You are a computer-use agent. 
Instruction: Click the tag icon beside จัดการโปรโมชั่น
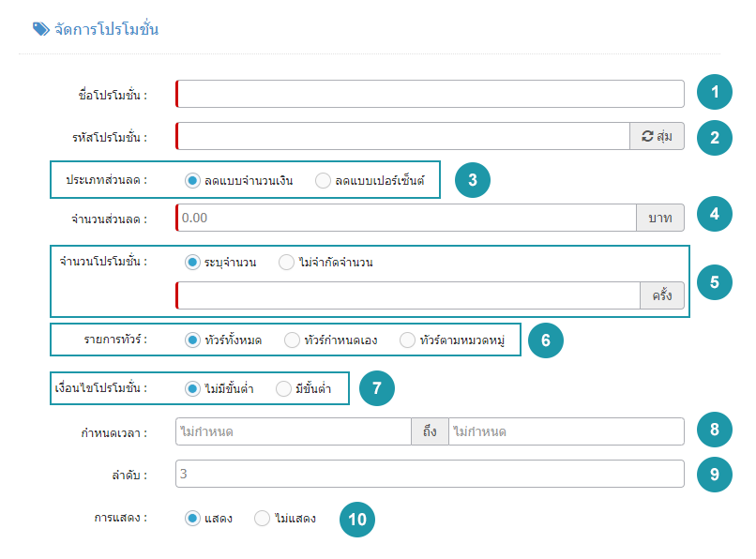click(x=41, y=29)
